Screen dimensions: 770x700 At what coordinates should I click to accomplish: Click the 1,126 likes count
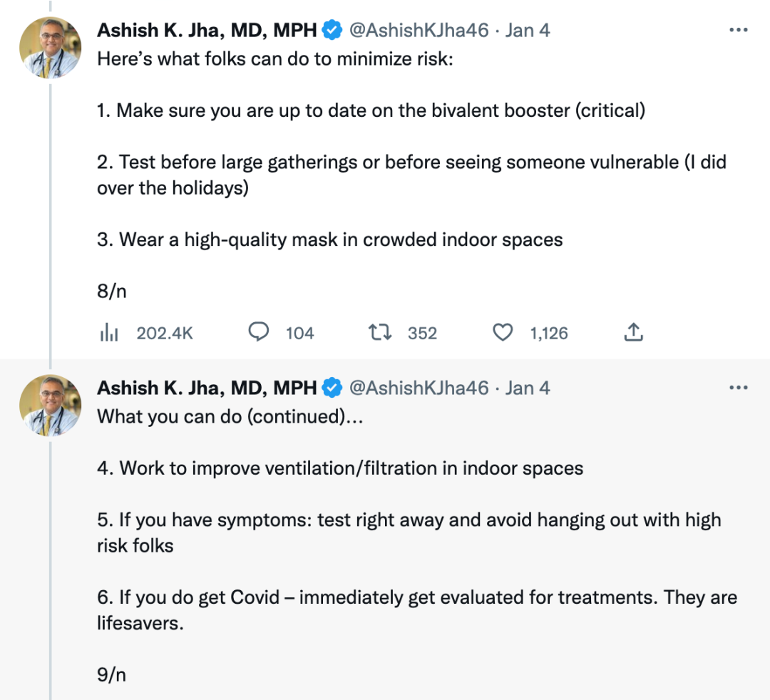[548, 334]
